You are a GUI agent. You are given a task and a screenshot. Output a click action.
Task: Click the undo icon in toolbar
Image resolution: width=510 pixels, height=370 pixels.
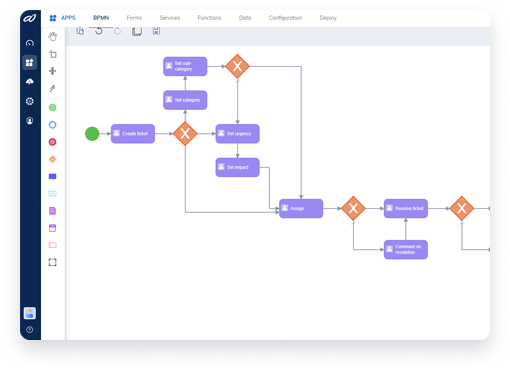[99, 31]
